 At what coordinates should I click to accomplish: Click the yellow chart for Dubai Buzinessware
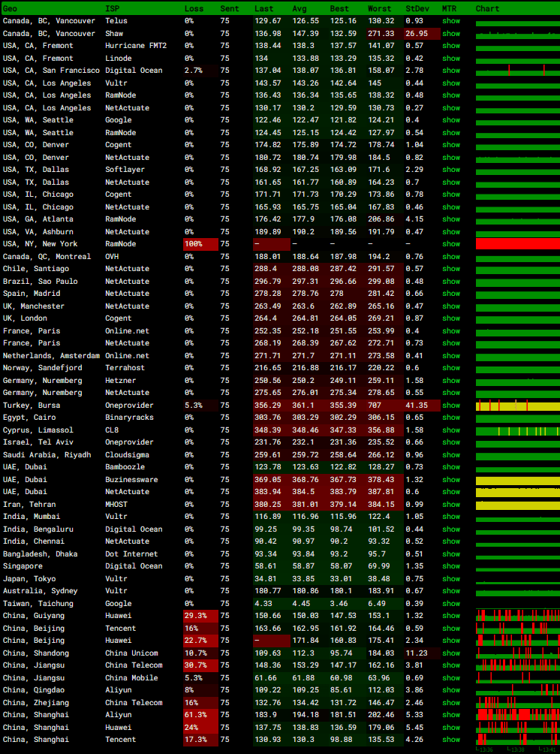pyautogui.click(x=518, y=481)
